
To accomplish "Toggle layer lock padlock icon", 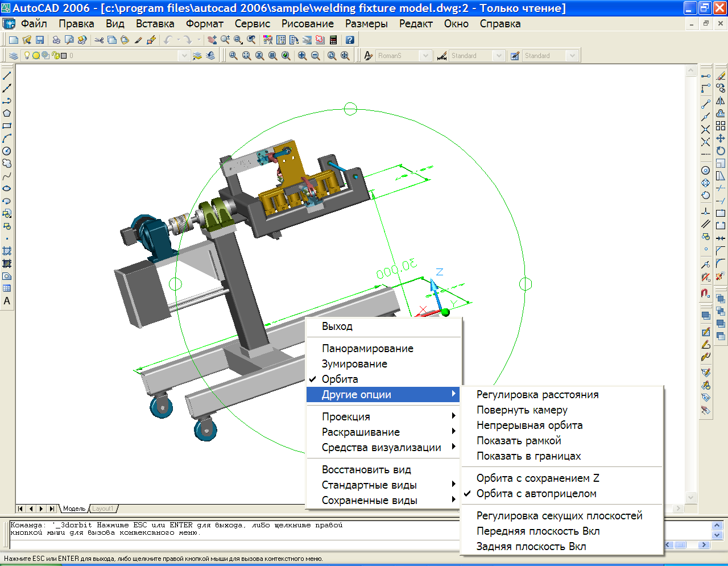I will tap(55, 55).
